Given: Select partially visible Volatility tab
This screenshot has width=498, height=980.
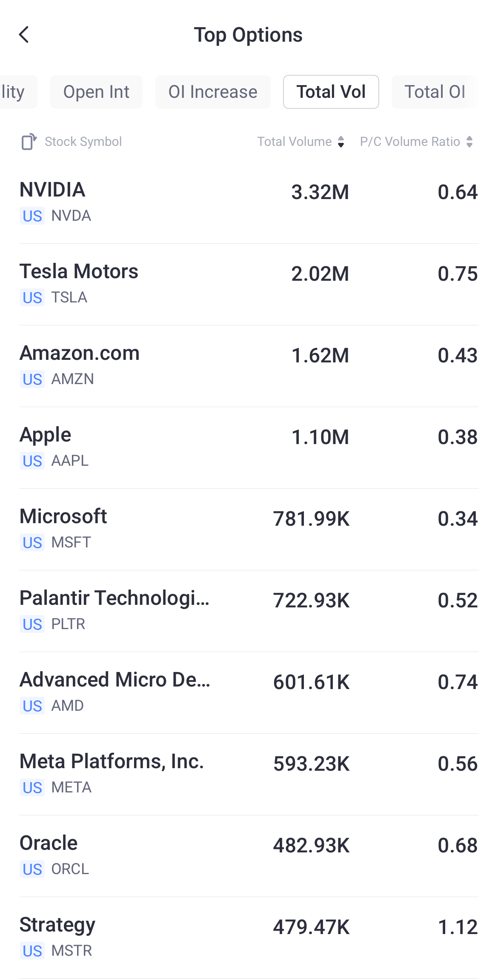Looking at the screenshot, I should pos(15,92).
